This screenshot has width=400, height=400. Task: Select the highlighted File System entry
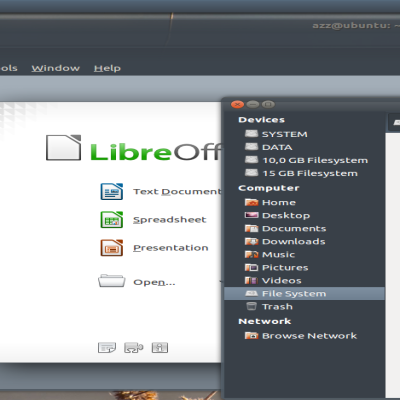click(304, 294)
